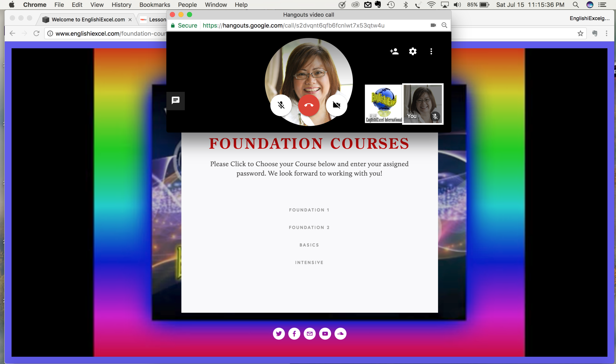Open Wi-Fi status in menu bar
The height and width of the screenshot is (364, 616).
[431, 5]
